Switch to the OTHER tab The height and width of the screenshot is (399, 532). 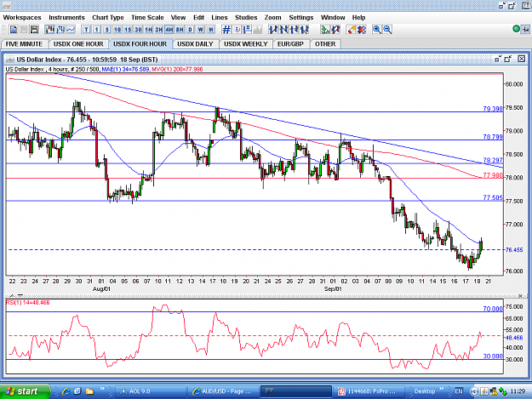[x=325, y=44]
